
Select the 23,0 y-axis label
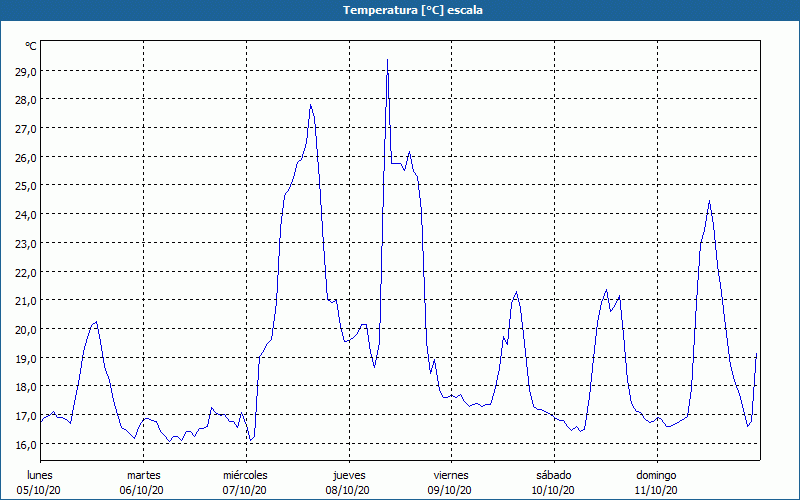[26, 244]
